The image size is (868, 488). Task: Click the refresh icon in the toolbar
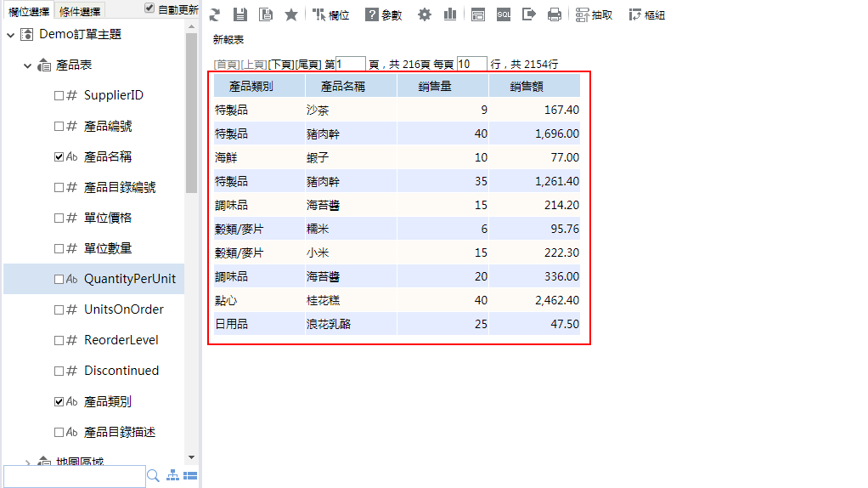(x=215, y=14)
